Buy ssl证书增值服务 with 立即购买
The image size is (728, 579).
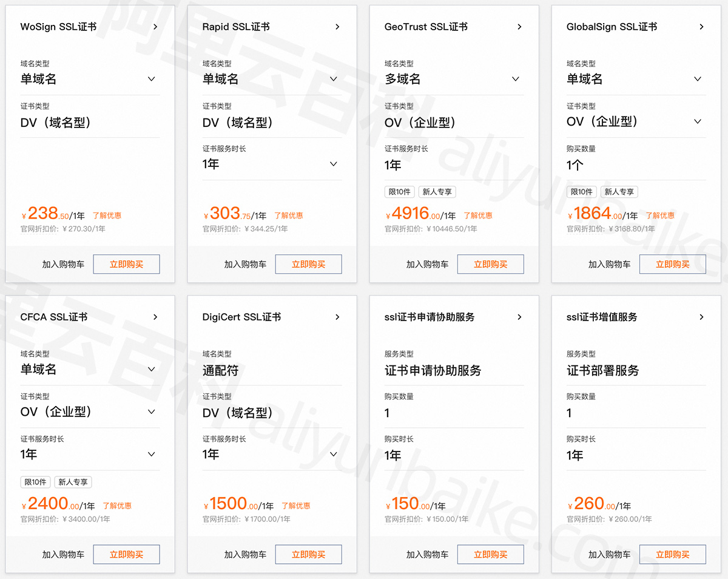pos(672,554)
